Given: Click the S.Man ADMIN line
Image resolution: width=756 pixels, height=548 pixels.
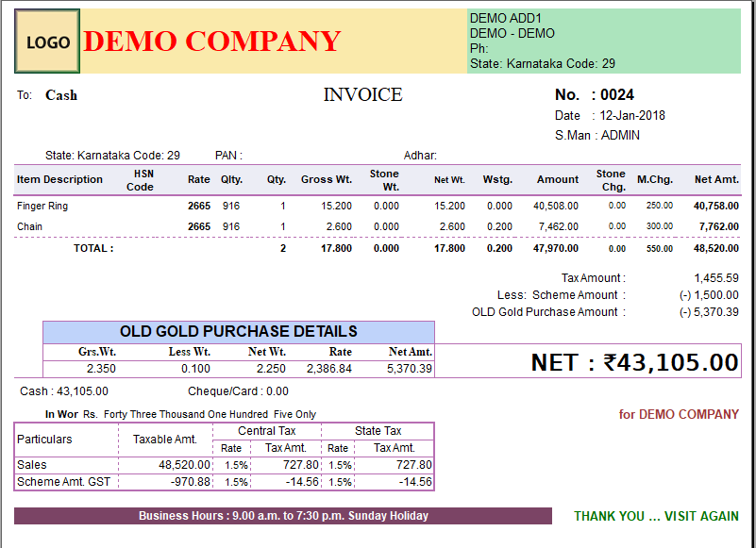Looking at the screenshot, I should (x=596, y=136).
